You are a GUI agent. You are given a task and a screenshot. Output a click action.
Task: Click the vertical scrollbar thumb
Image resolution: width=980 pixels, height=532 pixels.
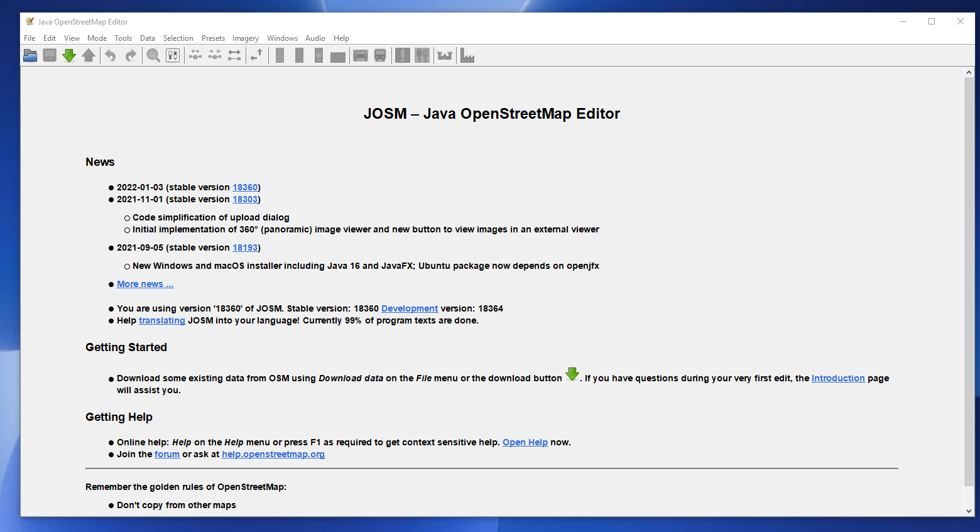pyautogui.click(x=969, y=281)
